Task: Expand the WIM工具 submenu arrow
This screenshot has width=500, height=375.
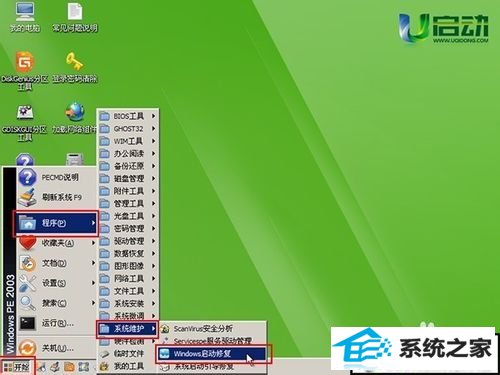Action: click(x=154, y=141)
